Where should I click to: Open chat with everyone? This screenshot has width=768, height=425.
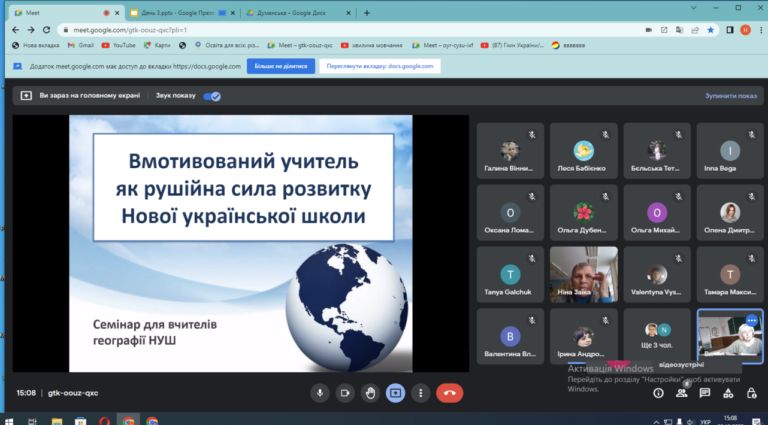click(x=705, y=393)
